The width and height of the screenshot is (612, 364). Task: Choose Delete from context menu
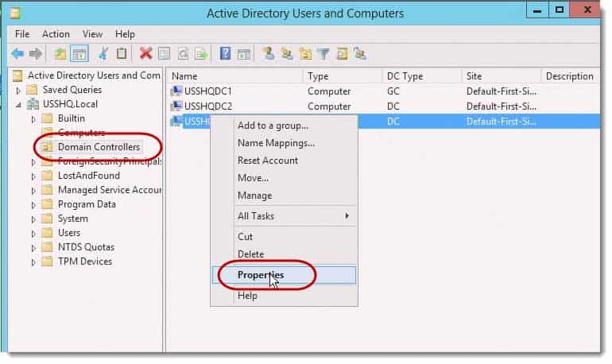click(284, 254)
